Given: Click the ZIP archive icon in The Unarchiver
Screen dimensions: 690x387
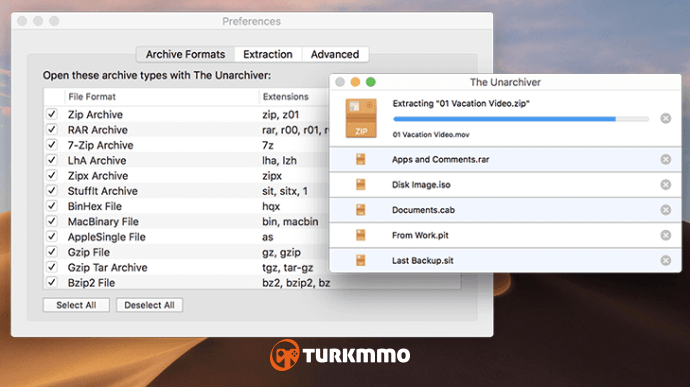Looking at the screenshot, I should tap(361, 118).
